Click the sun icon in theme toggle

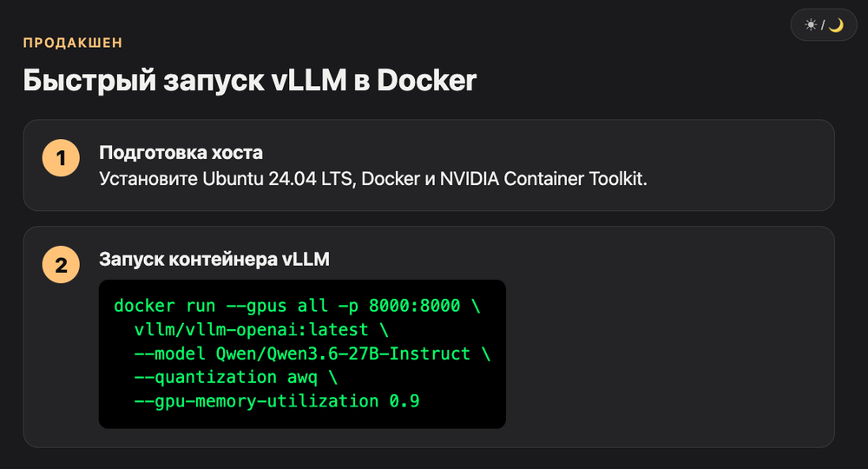[811, 25]
